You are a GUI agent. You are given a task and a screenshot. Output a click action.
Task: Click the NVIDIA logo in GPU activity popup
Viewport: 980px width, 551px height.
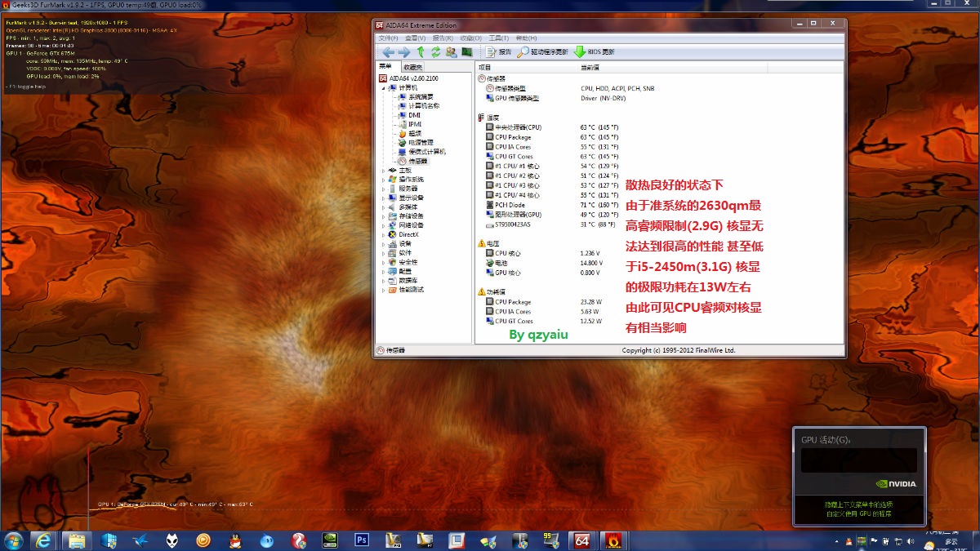[x=896, y=483]
